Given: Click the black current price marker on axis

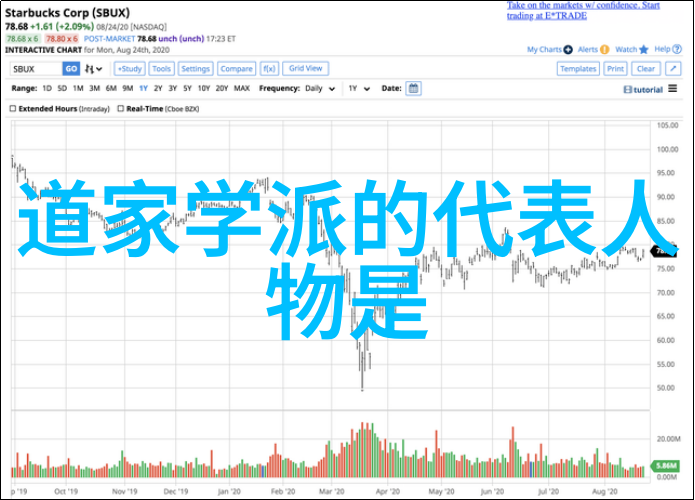Looking at the screenshot, I should tap(664, 251).
